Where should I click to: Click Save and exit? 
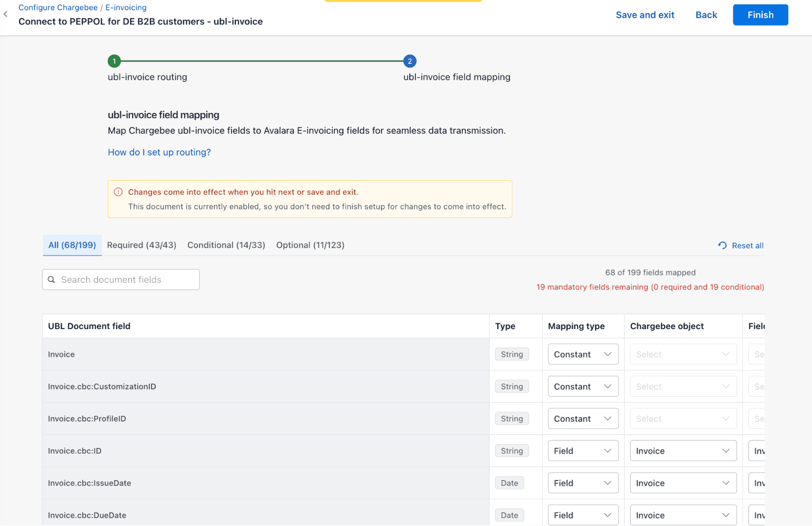(645, 15)
